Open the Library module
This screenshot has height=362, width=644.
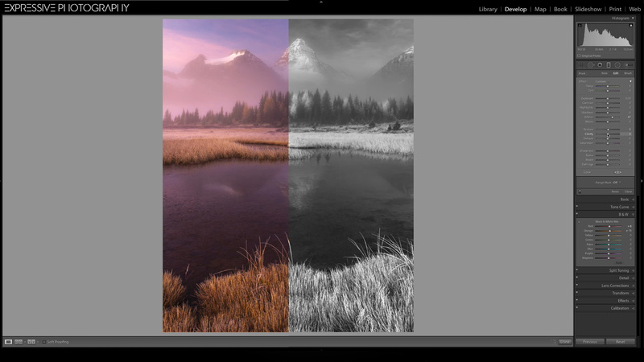click(x=488, y=9)
